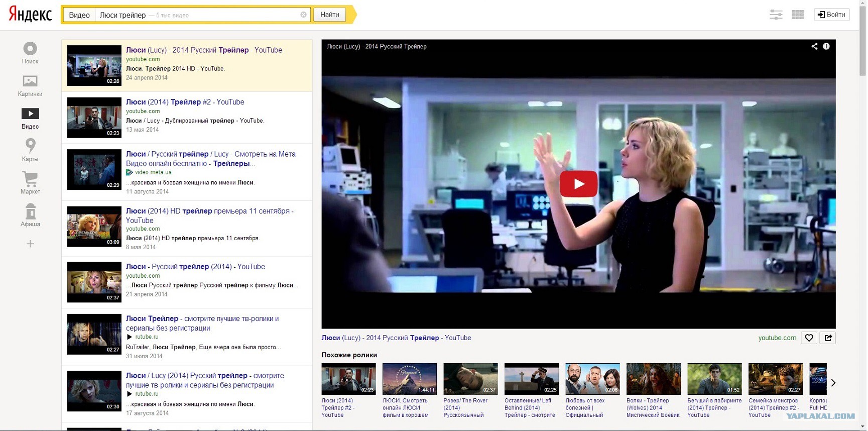Click the Войти login button
868x431 pixels.
click(831, 15)
